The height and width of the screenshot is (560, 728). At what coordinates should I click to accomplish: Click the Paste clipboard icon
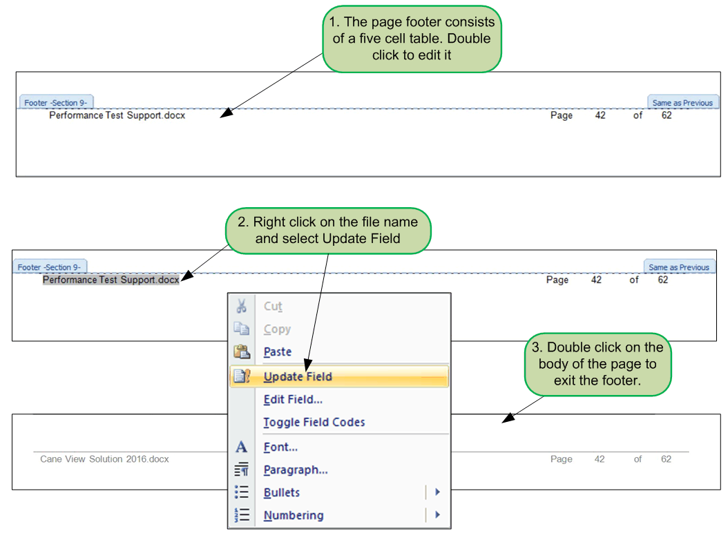coord(241,351)
